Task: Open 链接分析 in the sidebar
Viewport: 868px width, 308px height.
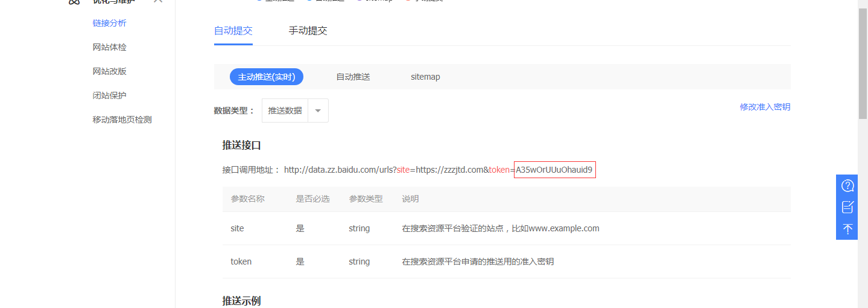Action: pyautogui.click(x=109, y=23)
